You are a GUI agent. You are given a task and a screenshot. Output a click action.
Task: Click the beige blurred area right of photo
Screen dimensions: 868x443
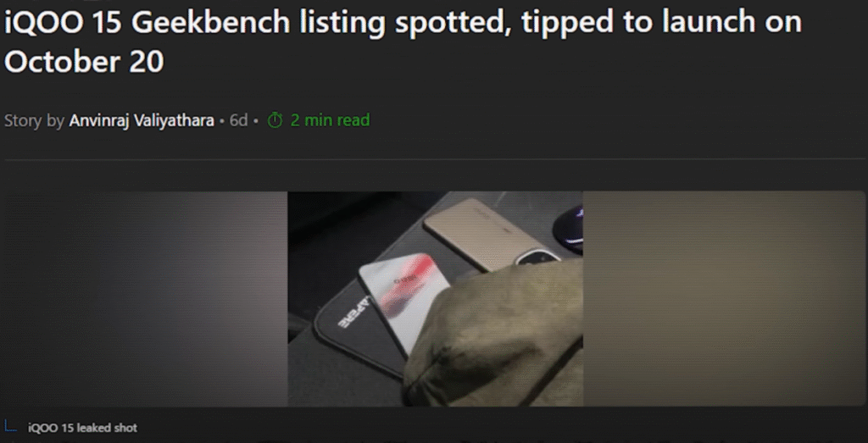[724, 299]
